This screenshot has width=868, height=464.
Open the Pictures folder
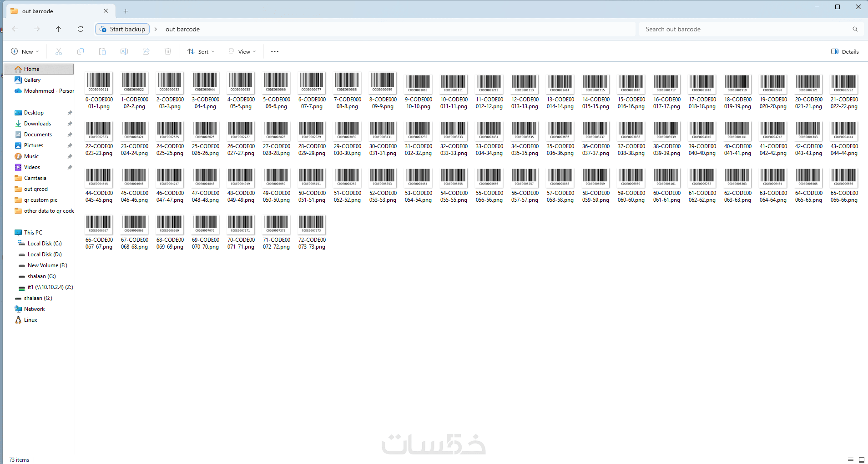coord(34,145)
